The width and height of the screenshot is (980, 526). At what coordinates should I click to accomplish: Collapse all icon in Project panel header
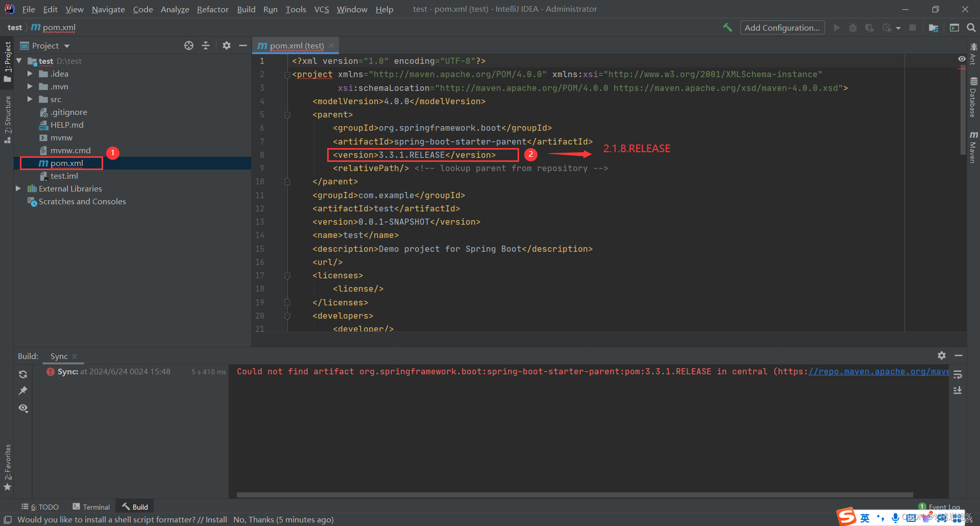click(206, 45)
